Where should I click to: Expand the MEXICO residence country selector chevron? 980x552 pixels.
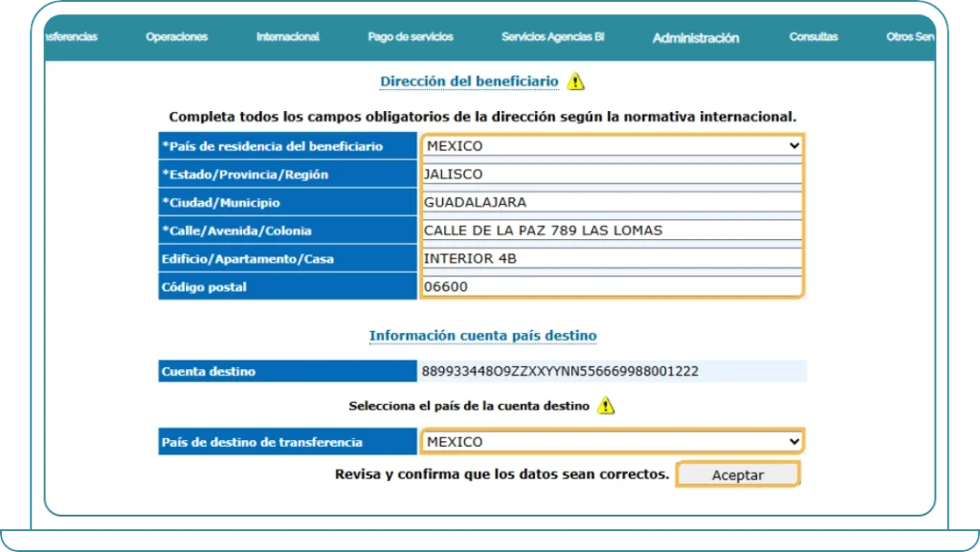792,145
